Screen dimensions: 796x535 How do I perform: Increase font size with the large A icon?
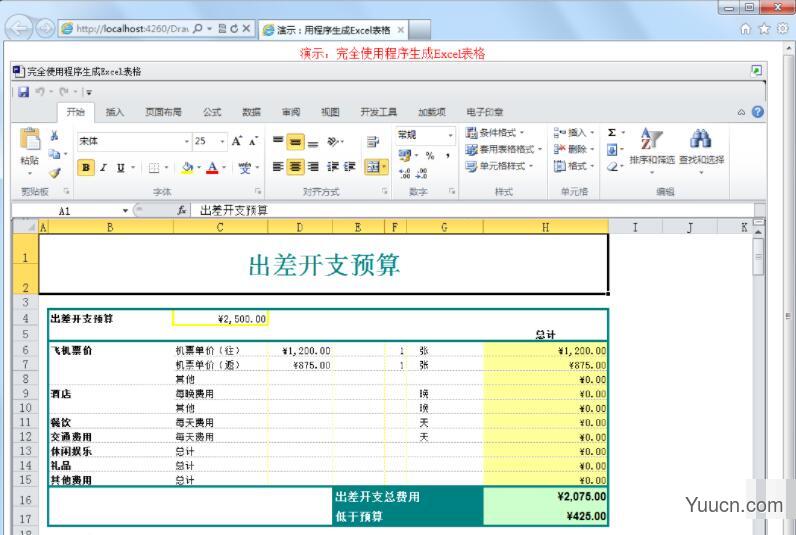click(x=237, y=141)
